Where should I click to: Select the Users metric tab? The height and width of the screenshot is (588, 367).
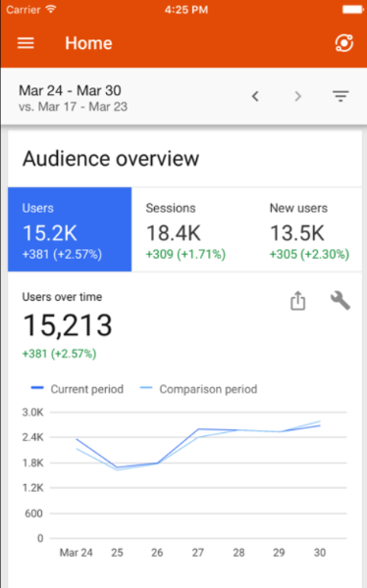coord(70,229)
